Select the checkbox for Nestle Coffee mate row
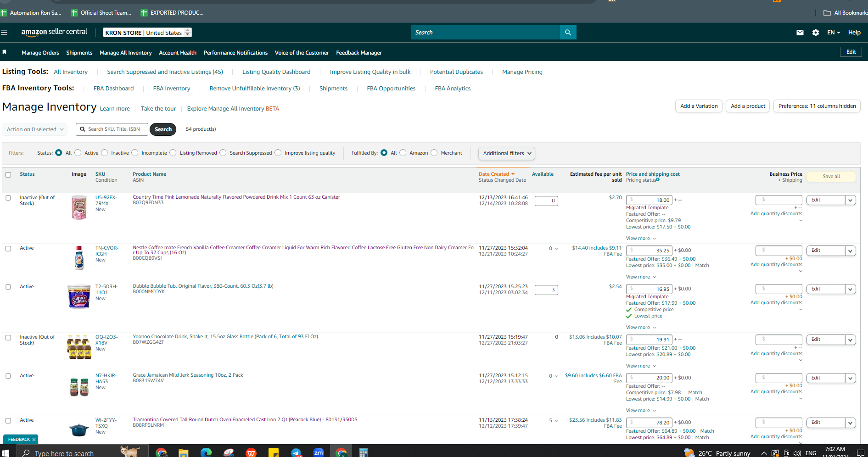Viewport: 868px width, 457px height. pos(8,249)
